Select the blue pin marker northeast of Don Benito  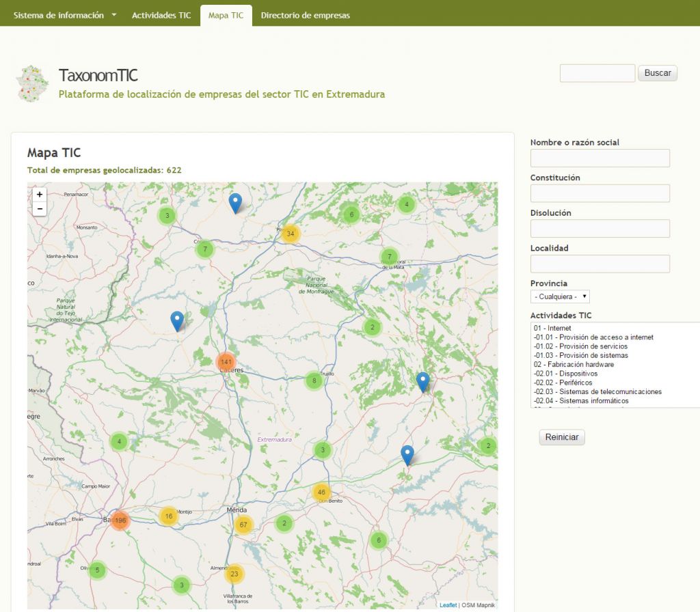[x=407, y=455]
